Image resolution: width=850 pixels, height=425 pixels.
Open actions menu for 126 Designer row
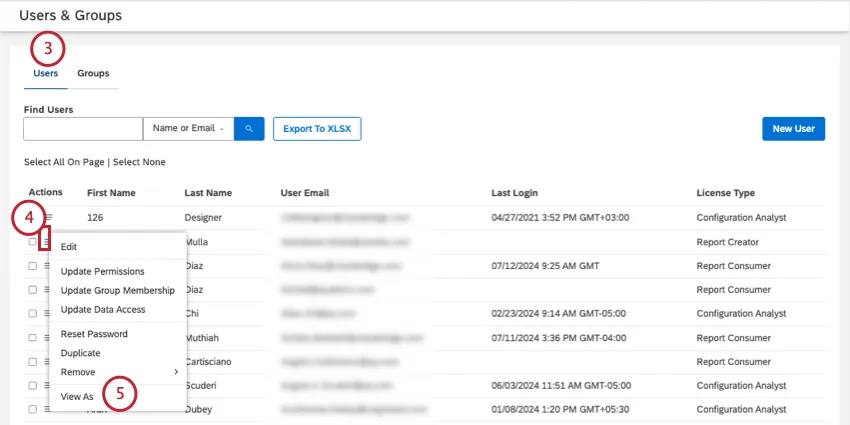49,217
